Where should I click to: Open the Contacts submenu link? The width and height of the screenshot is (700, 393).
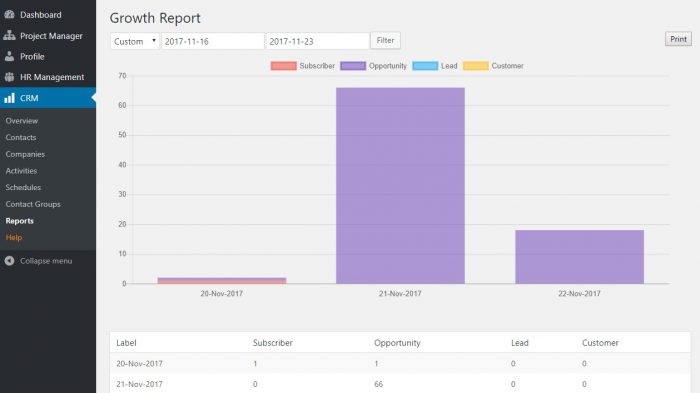click(x=21, y=138)
